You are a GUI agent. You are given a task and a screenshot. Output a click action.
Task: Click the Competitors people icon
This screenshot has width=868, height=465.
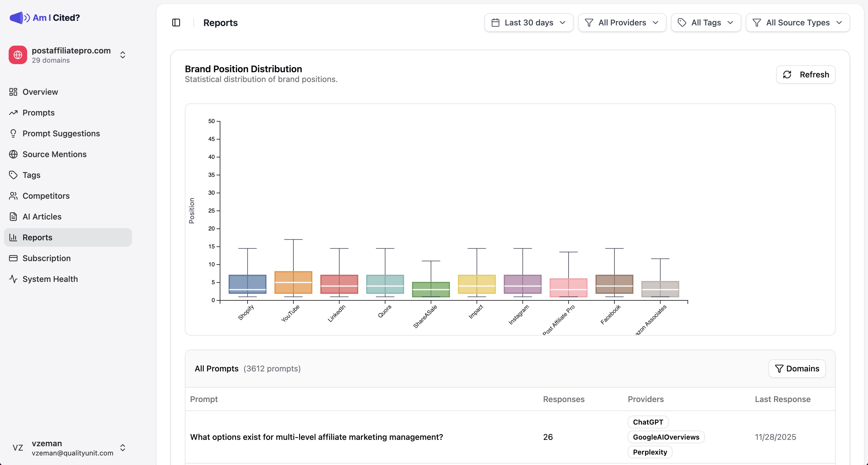coord(13,196)
